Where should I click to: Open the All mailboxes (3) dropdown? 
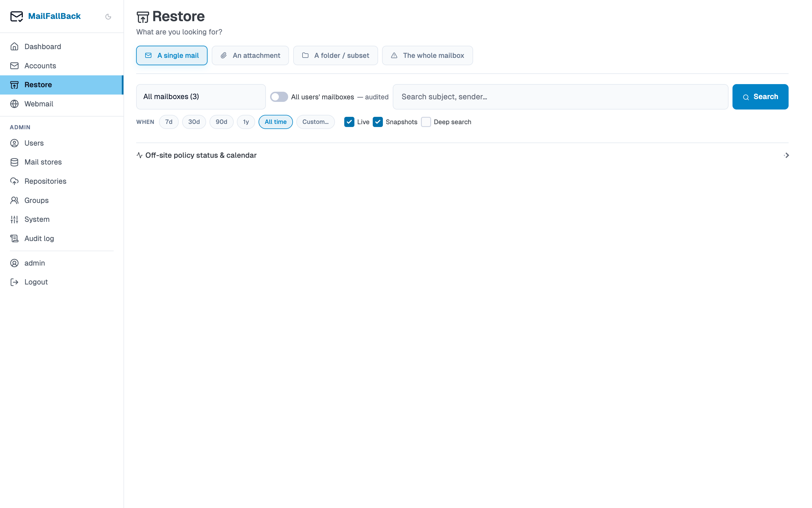click(x=201, y=97)
